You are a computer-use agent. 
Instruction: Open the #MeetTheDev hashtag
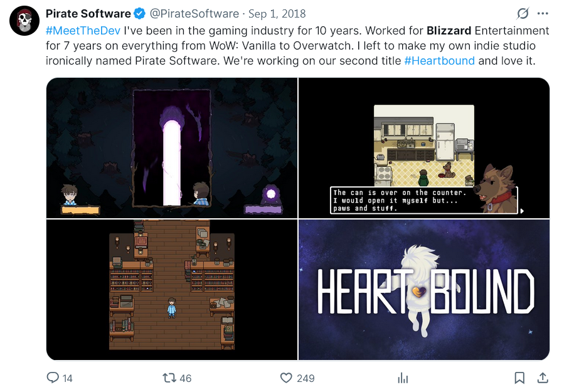coord(83,31)
